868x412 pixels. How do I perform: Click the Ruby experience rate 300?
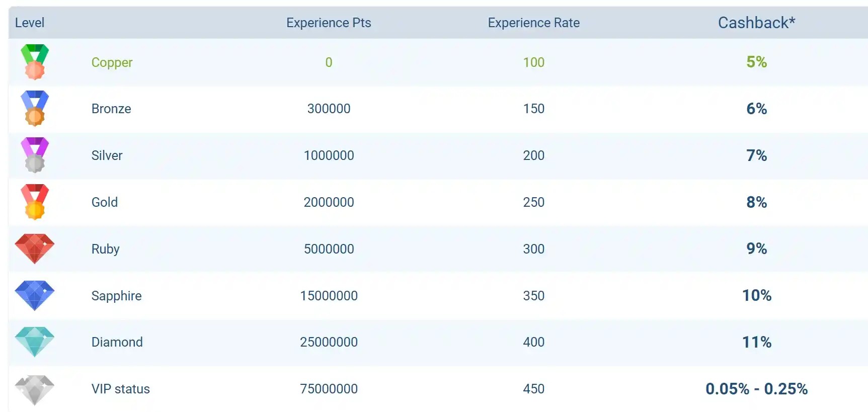click(x=533, y=249)
